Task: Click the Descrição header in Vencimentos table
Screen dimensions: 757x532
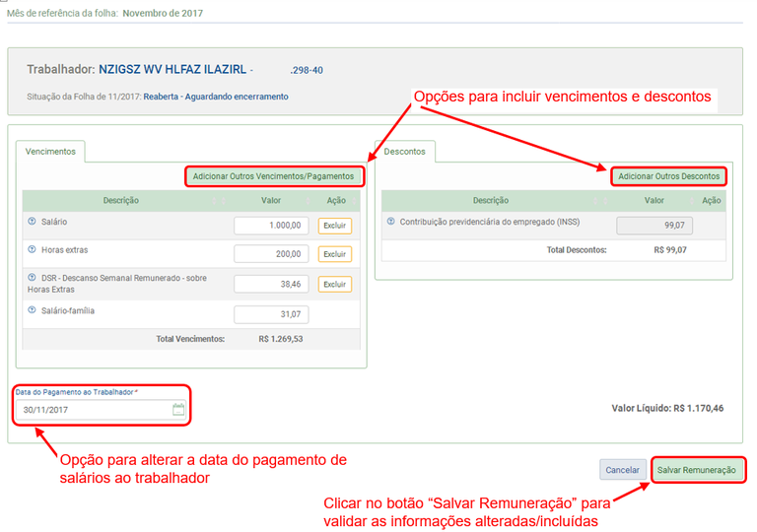Action: click(120, 200)
